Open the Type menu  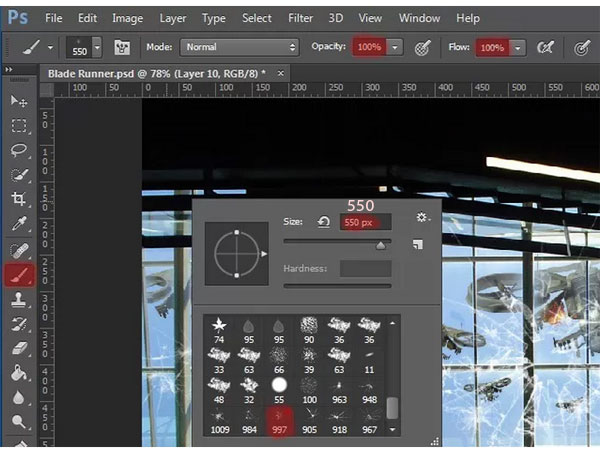coord(214,18)
